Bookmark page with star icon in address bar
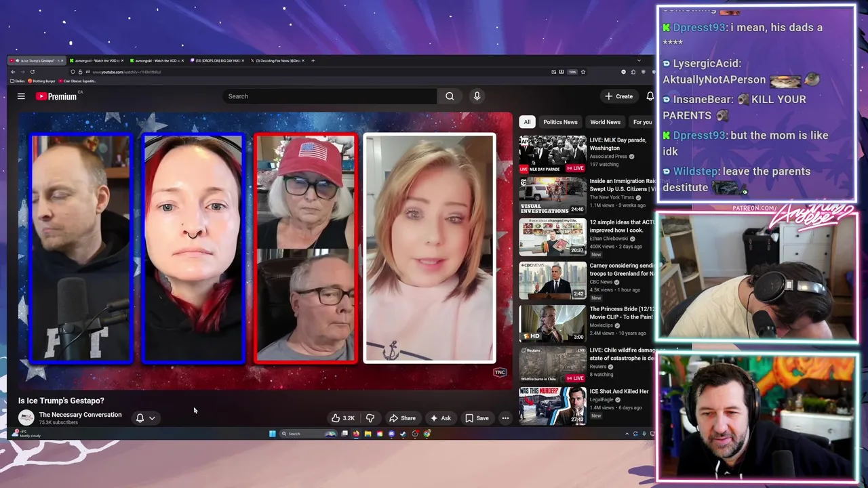868x488 pixels. (x=583, y=72)
